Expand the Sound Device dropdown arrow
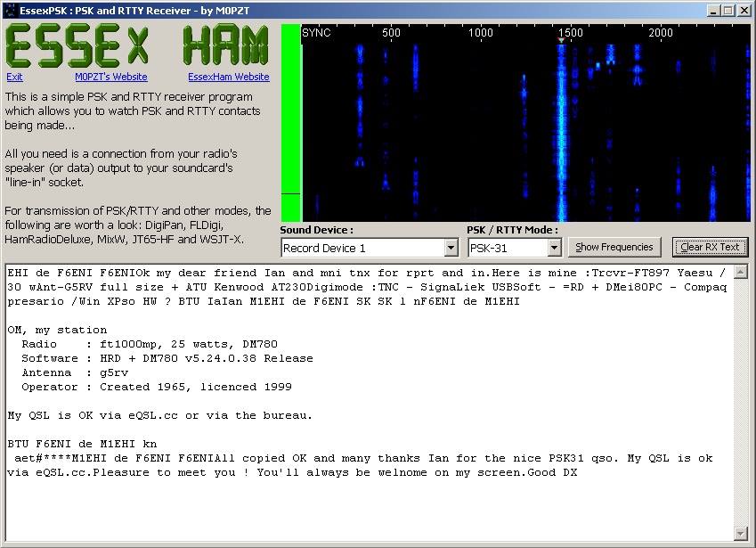 (x=451, y=248)
